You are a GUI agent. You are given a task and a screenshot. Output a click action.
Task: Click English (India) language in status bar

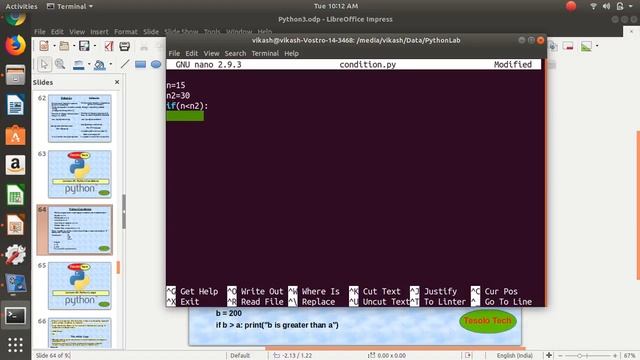coord(515,356)
